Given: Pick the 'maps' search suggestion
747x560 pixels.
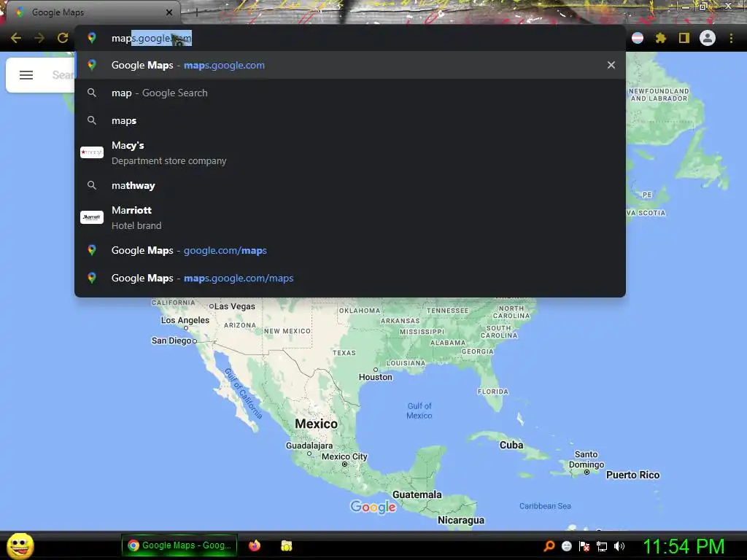Looking at the screenshot, I should pyautogui.click(x=349, y=120).
